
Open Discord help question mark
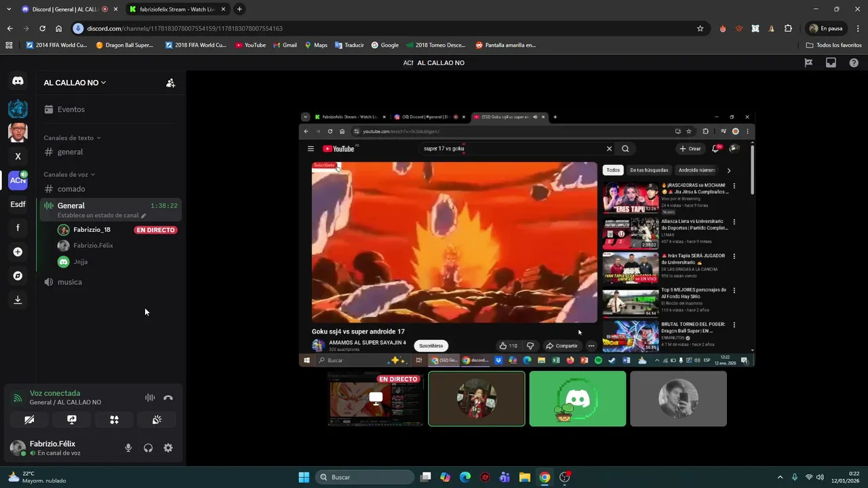[854, 62]
